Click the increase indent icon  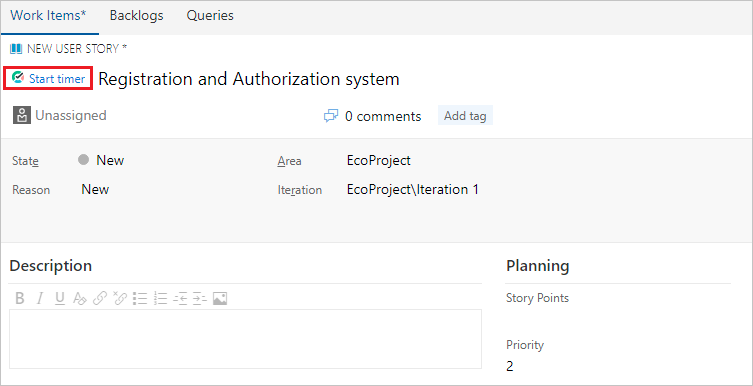coord(200,299)
